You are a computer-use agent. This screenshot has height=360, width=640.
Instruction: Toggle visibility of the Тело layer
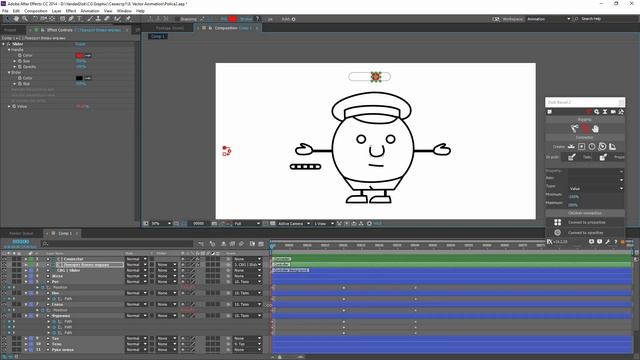click(4, 344)
